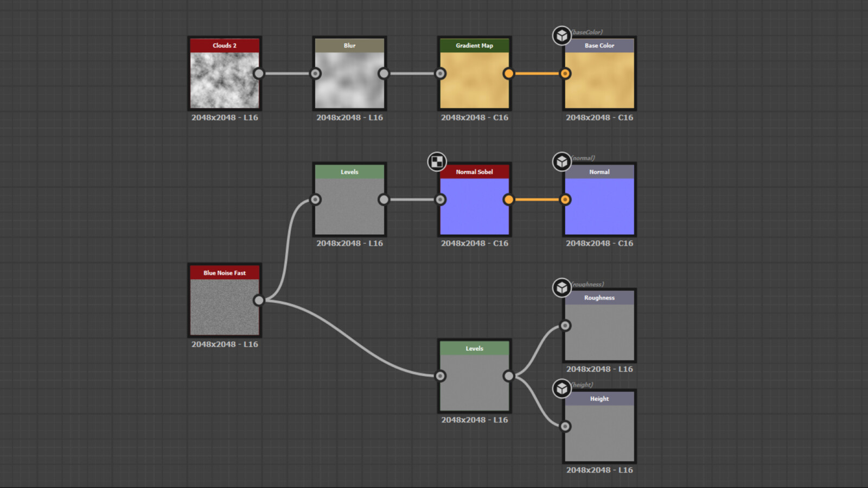Click the Clouds 2 node title bar
The height and width of the screenshot is (488, 868).
coord(225,46)
